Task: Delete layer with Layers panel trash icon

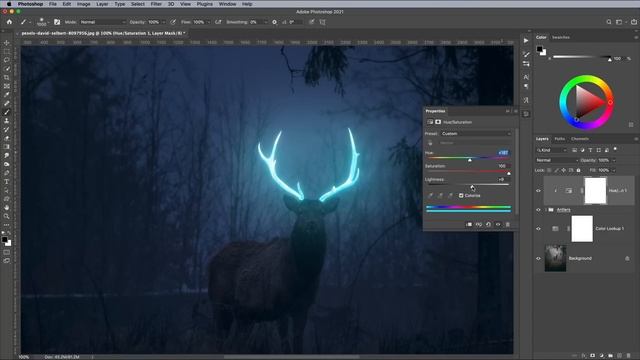Action: click(x=628, y=356)
